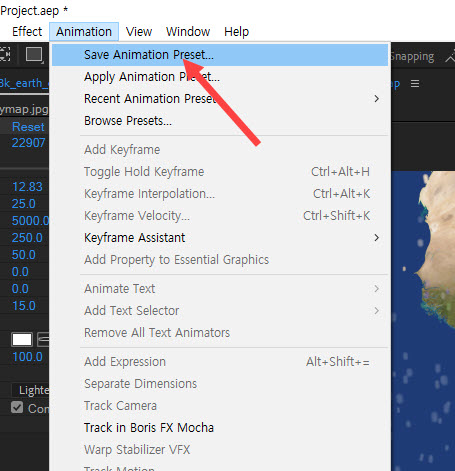Close the open Animation menu
455x471 pixels.
point(84,32)
